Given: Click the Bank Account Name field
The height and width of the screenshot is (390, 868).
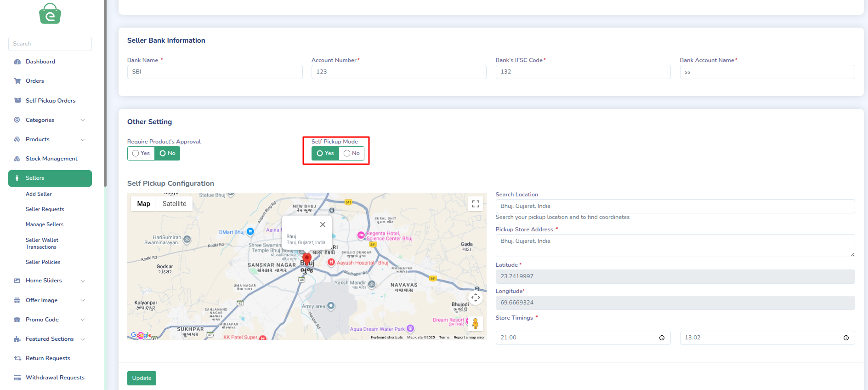Looking at the screenshot, I should [767, 72].
